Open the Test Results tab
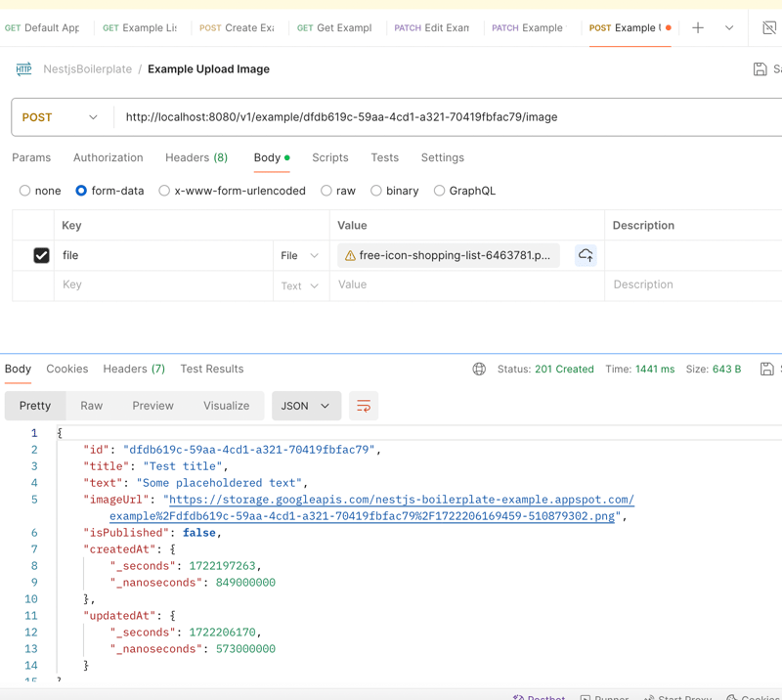Viewport: 782px width, 700px height. (212, 369)
